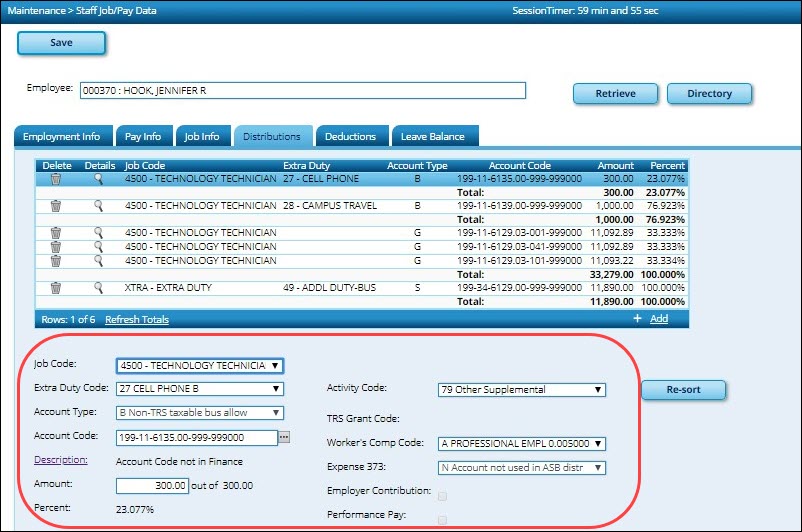Open the employee Directory
Viewport: 802px width, 532px height.
(709, 94)
